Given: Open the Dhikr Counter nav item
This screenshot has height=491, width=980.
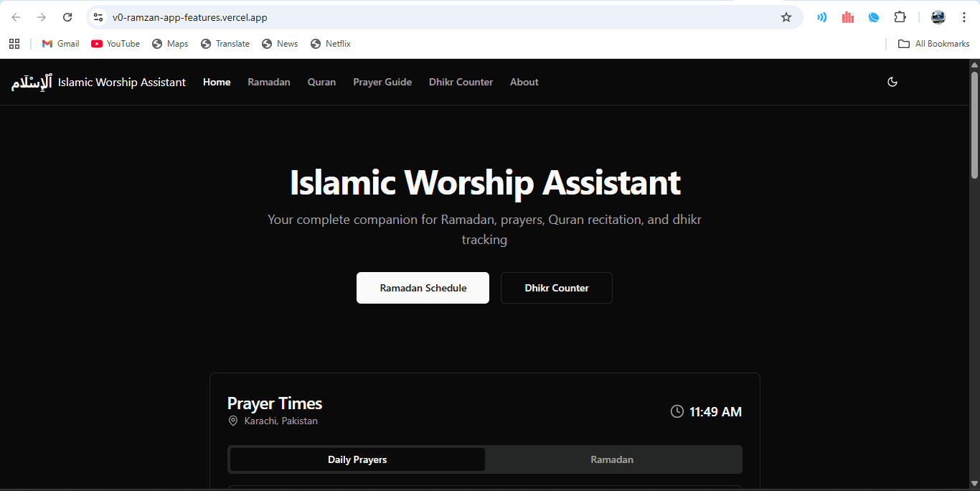Looking at the screenshot, I should click(461, 82).
